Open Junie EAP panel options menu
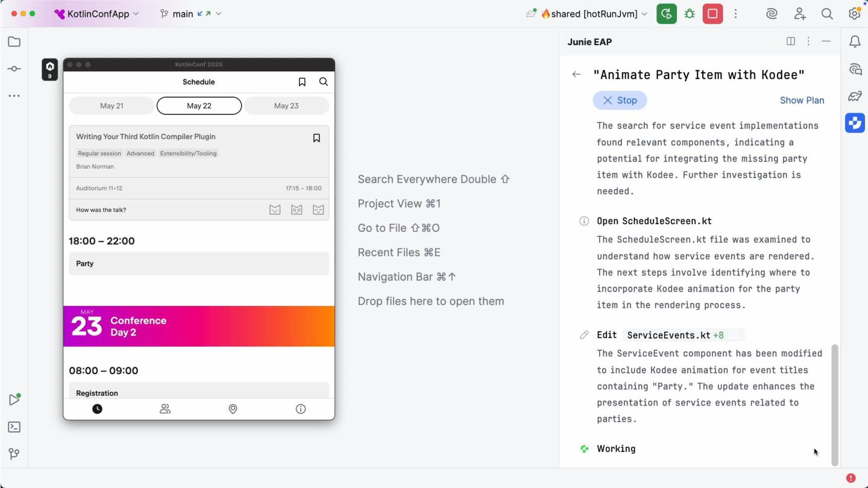The image size is (868, 488). pyautogui.click(x=808, y=42)
